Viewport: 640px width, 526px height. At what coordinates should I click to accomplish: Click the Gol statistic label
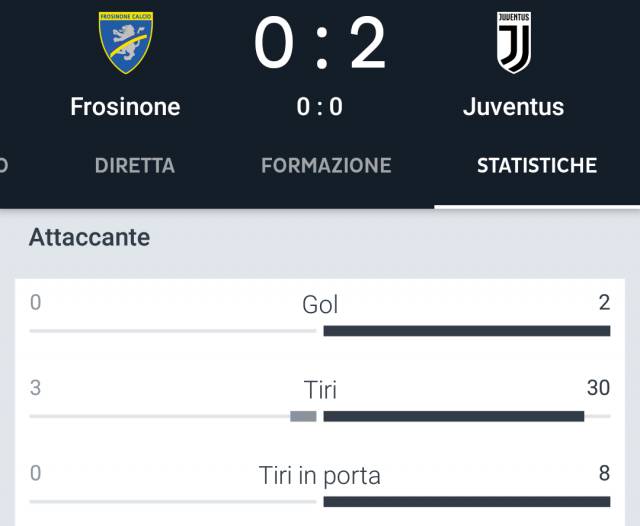(320, 304)
